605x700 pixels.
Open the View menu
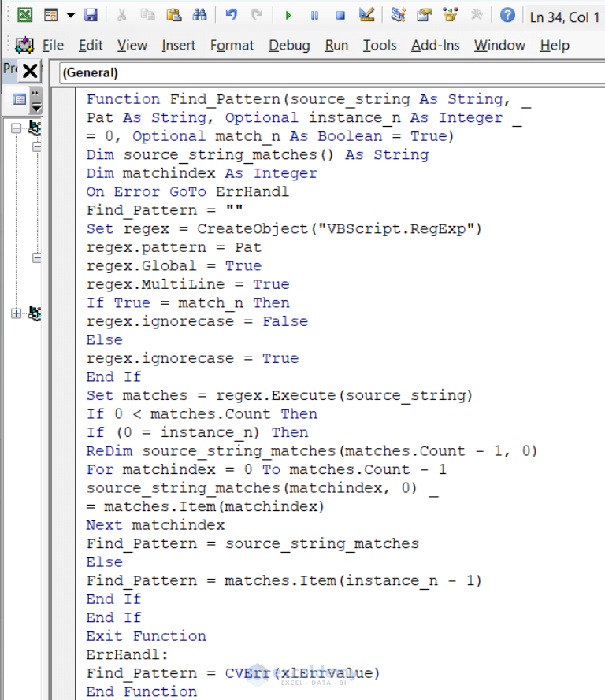click(132, 45)
